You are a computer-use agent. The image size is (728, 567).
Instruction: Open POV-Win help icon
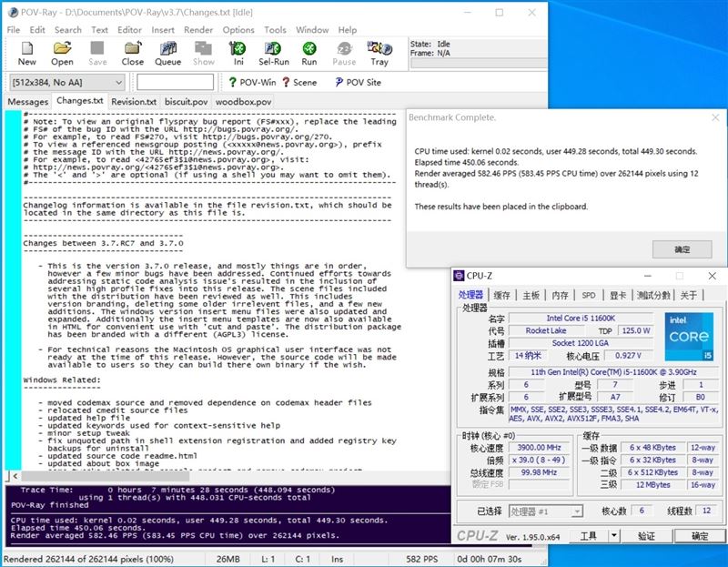point(233,83)
